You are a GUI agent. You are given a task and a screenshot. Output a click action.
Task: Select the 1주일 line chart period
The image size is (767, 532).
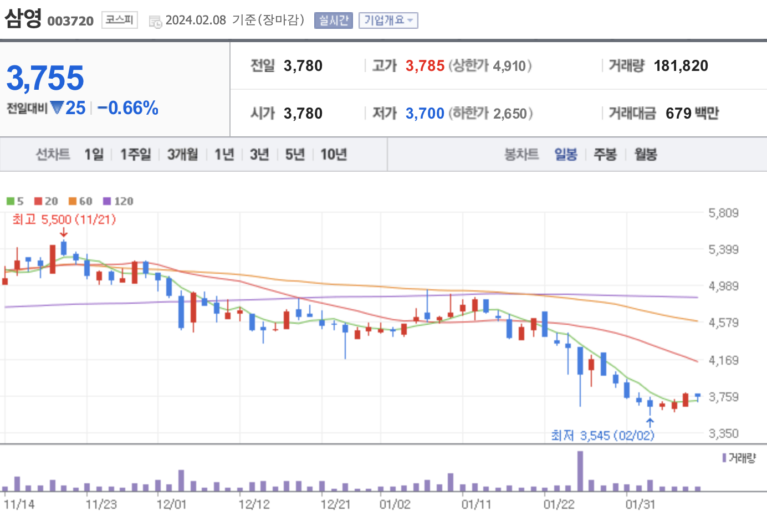tap(135, 154)
